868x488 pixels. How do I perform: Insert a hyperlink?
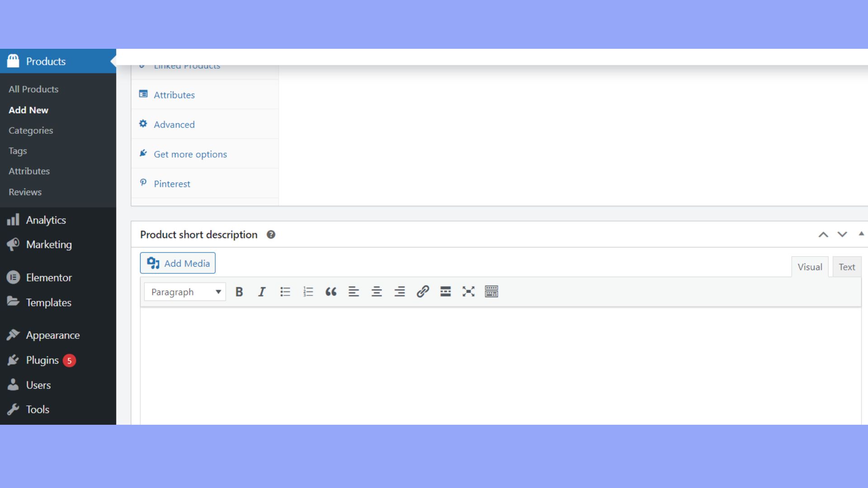point(422,291)
